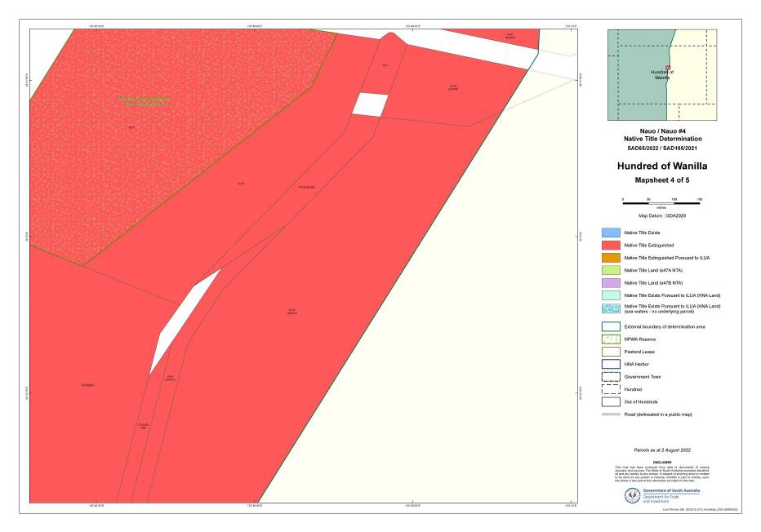The width and height of the screenshot is (761, 532).
Task: Click the patterned sea waters legend swatch
Action: pos(611,308)
